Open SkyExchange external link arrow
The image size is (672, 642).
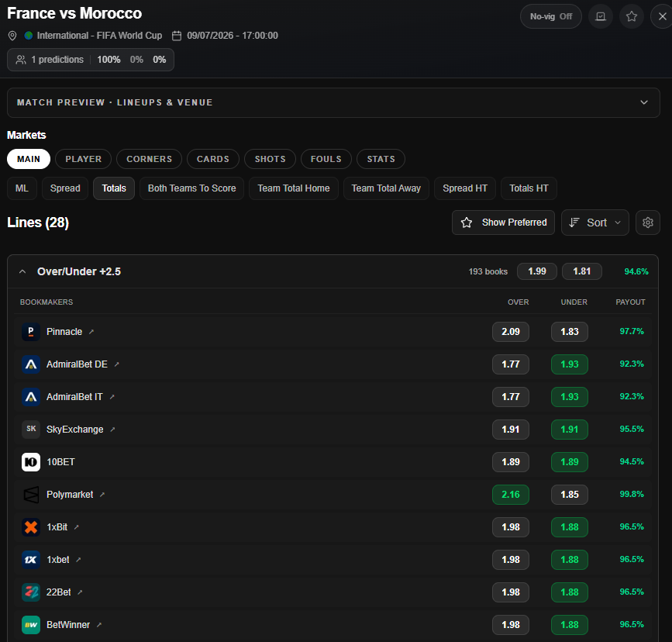(x=112, y=430)
